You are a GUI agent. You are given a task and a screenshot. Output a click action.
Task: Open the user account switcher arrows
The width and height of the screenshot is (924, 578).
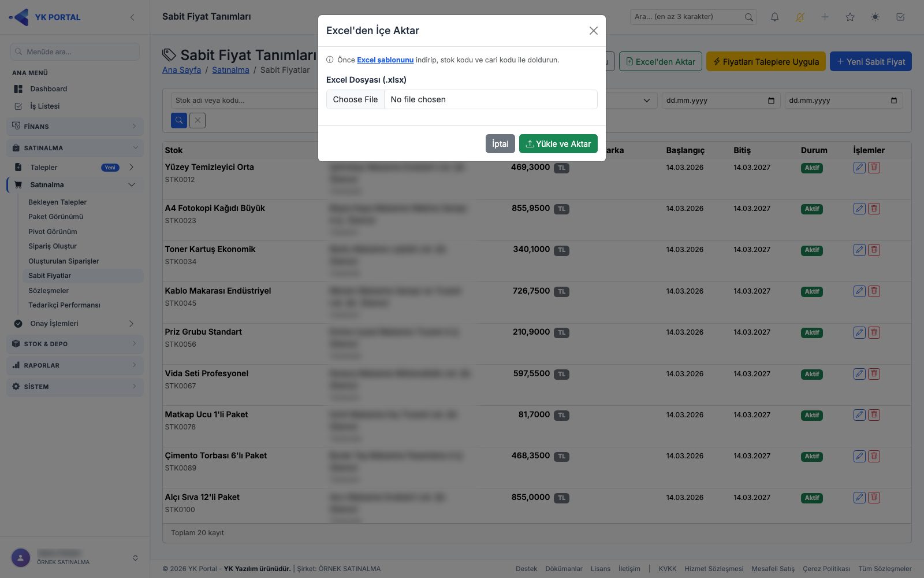tap(135, 558)
